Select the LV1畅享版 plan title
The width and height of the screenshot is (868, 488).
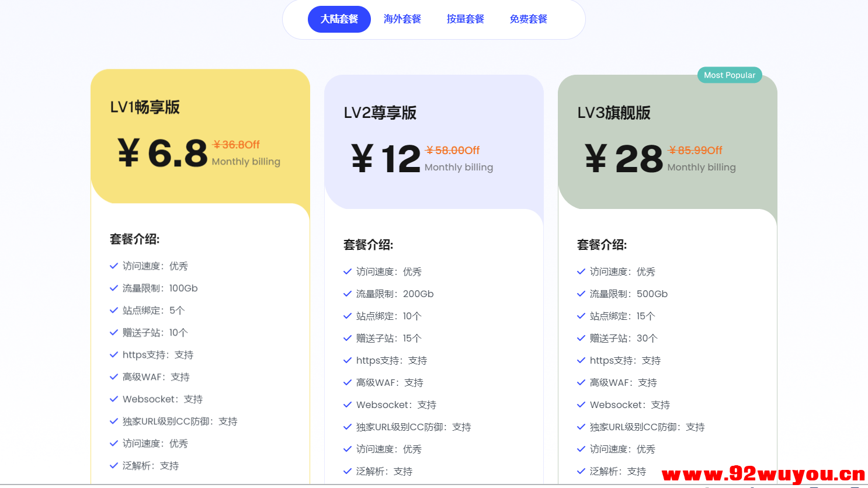[x=145, y=107]
